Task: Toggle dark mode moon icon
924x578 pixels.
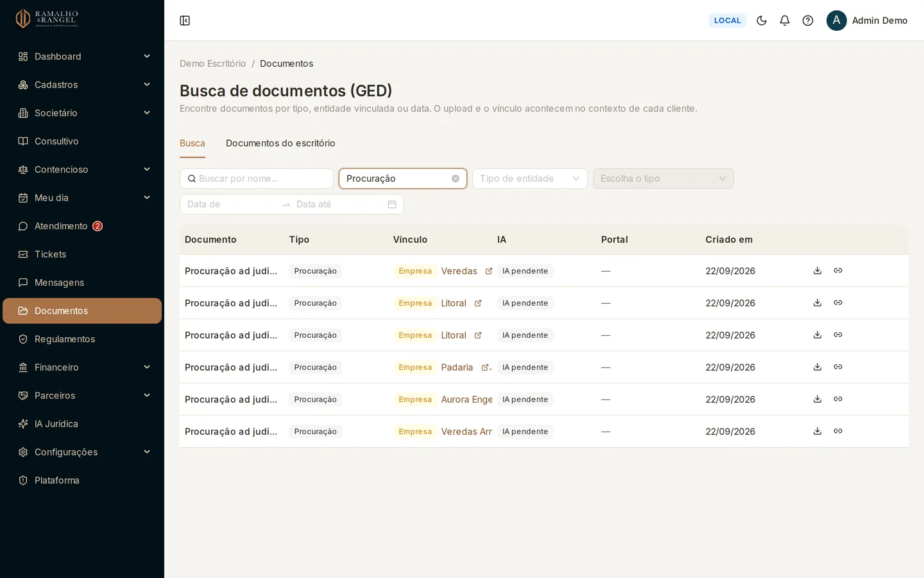Action: click(762, 21)
